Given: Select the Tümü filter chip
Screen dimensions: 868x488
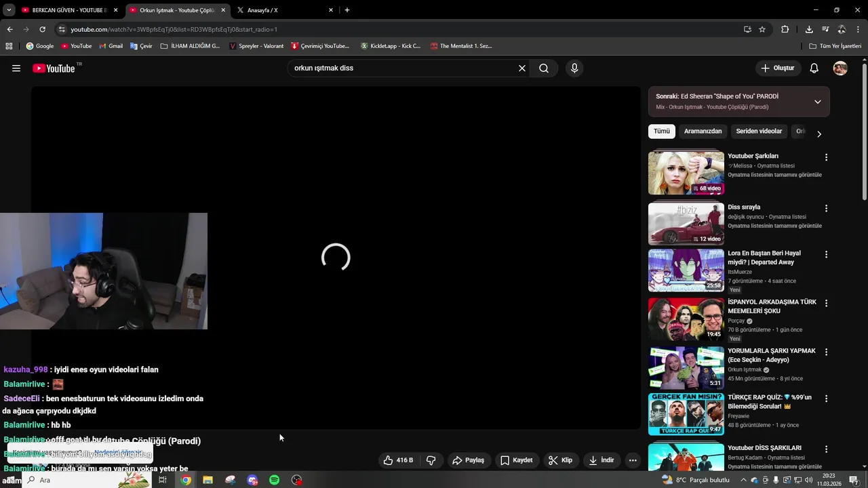Looking at the screenshot, I should (x=662, y=131).
